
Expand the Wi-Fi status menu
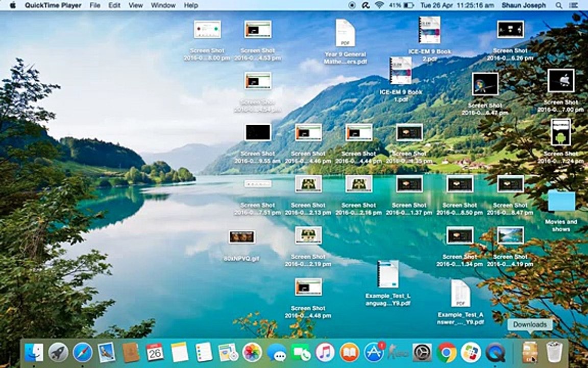click(379, 5)
